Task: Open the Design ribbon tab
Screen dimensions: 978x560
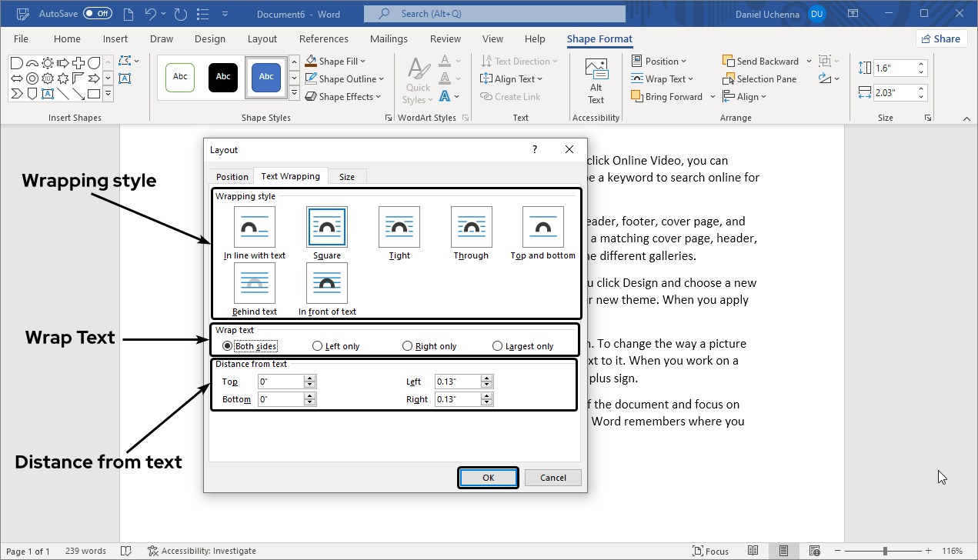Action: click(x=210, y=39)
